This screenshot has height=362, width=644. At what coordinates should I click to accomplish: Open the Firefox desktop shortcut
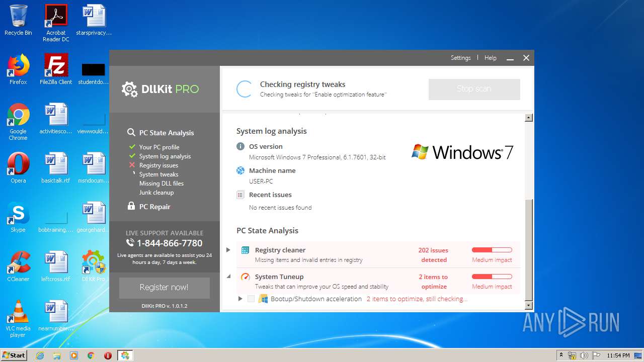pyautogui.click(x=18, y=69)
